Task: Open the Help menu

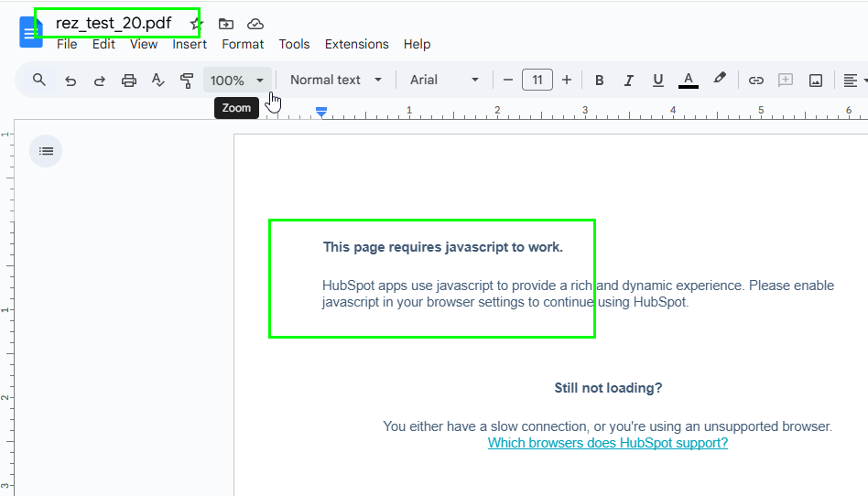Action: (417, 44)
